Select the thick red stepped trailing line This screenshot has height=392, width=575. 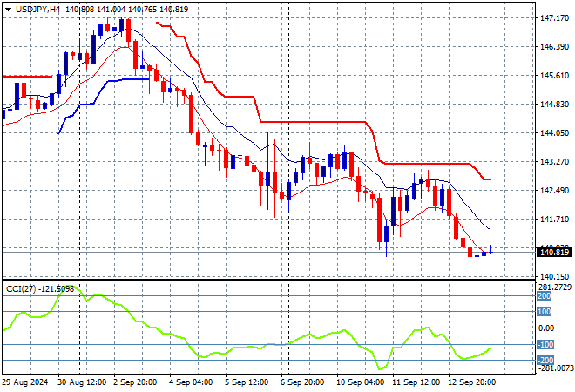314,122
